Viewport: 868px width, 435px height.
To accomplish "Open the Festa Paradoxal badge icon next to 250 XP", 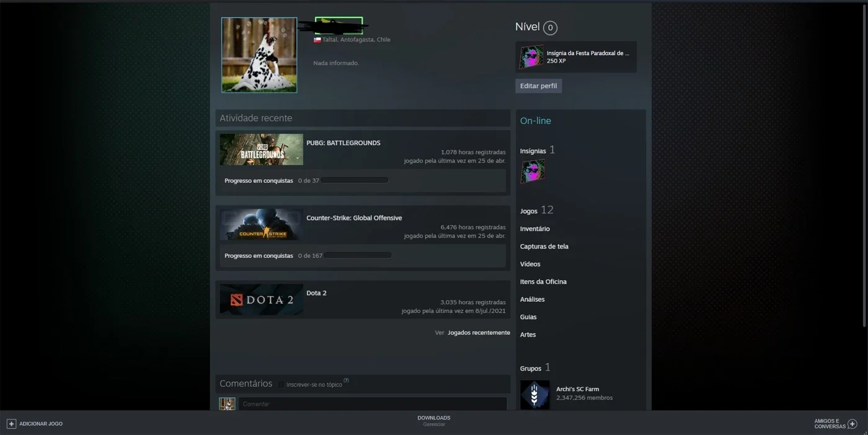I will [531, 57].
